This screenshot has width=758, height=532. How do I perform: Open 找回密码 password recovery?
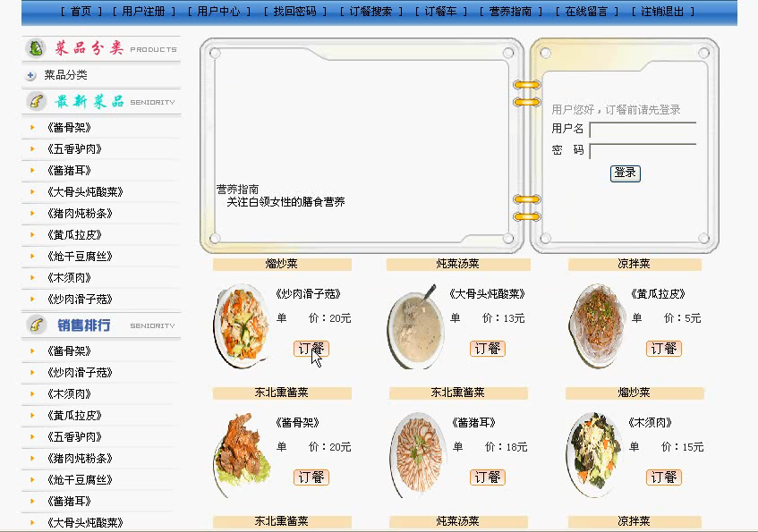click(295, 12)
